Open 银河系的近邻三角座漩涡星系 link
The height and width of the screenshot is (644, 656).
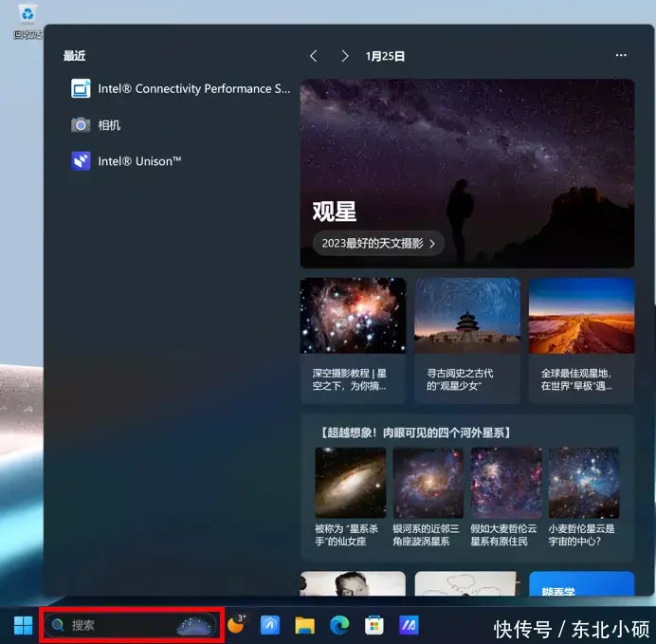(x=426, y=535)
